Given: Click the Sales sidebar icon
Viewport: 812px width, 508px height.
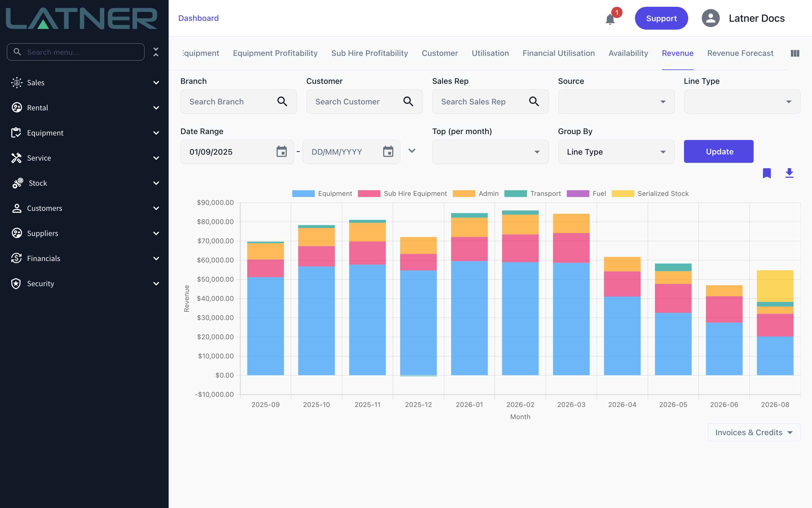Looking at the screenshot, I should click(x=17, y=83).
